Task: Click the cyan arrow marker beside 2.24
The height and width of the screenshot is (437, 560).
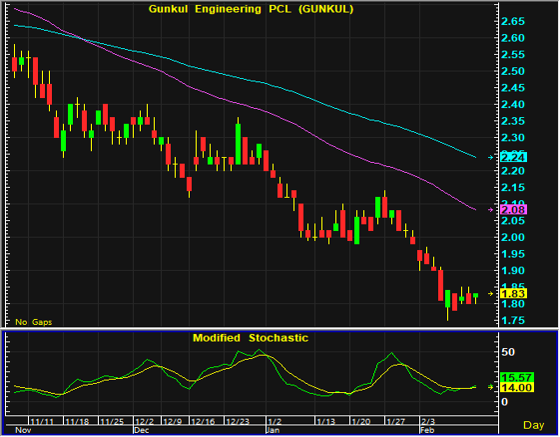Action: click(x=491, y=157)
